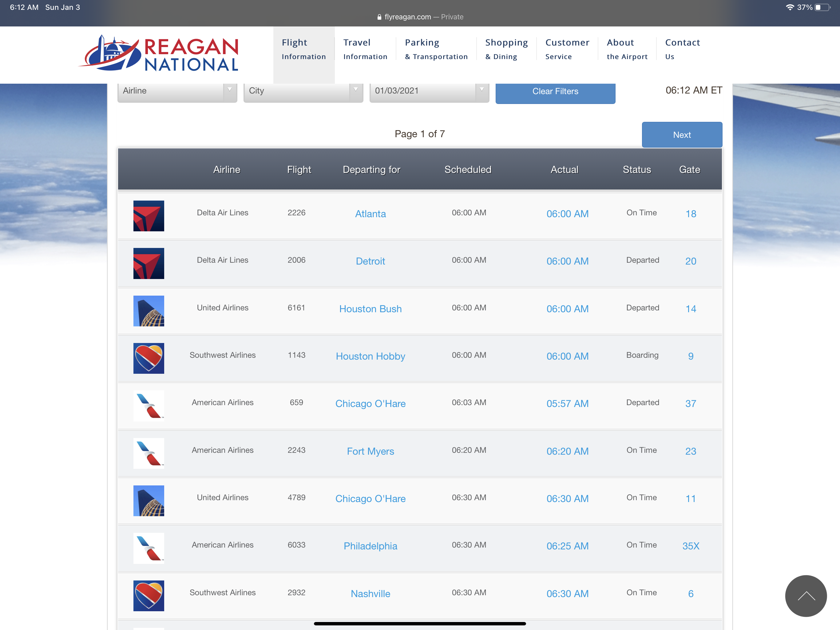Viewport: 840px width, 630px height.
Task: Click the Page 1 of 7 indicator
Action: click(x=420, y=134)
